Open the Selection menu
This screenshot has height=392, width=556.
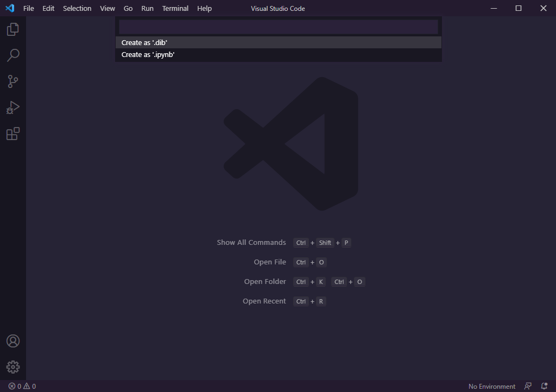(x=77, y=8)
